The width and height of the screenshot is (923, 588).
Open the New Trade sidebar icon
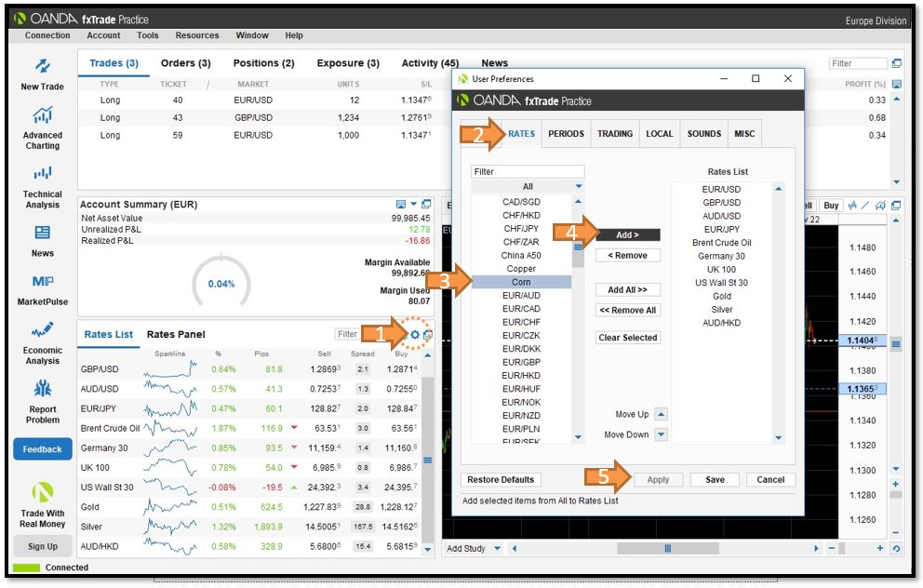[x=43, y=66]
